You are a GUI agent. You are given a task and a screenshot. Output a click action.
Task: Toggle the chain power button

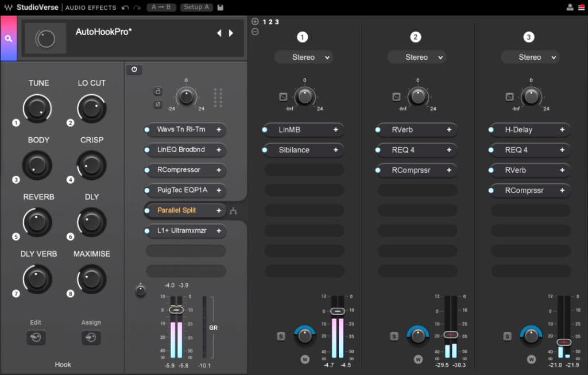(x=134, y=69)
